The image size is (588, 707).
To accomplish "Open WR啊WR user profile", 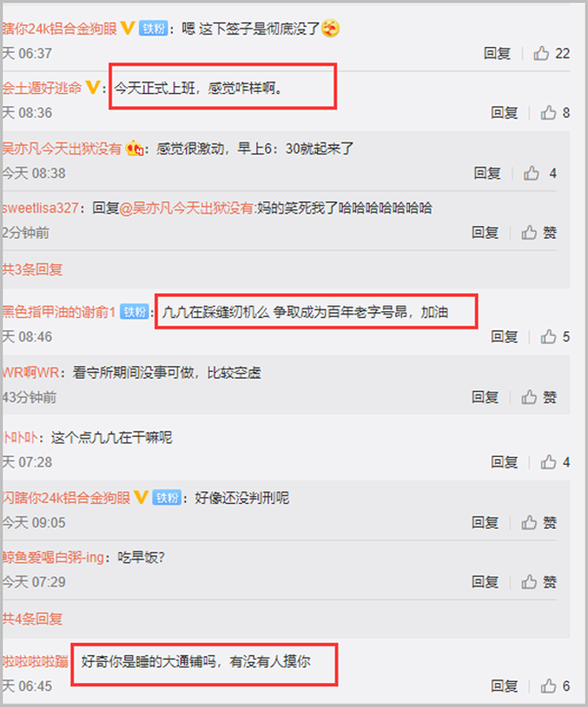I will [31, 373].
